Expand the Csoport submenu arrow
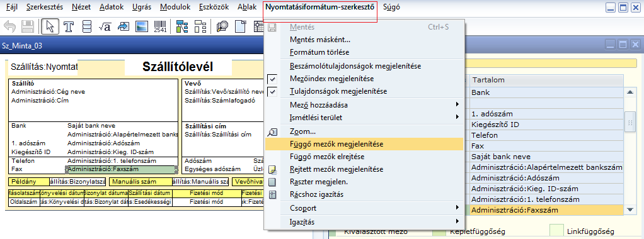 tap(457, 208)
